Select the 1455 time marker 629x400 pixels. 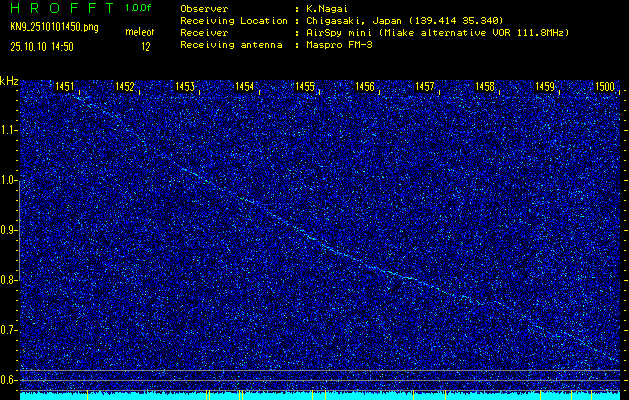305,87
